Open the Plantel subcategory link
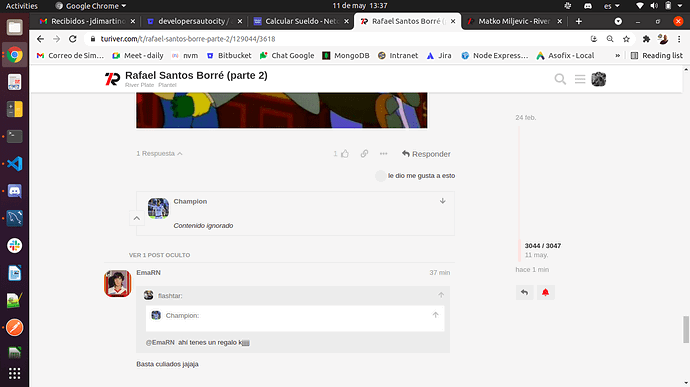The width and height of the screenshot is (690, 387). pyautogui.click(x=167, y=85)
